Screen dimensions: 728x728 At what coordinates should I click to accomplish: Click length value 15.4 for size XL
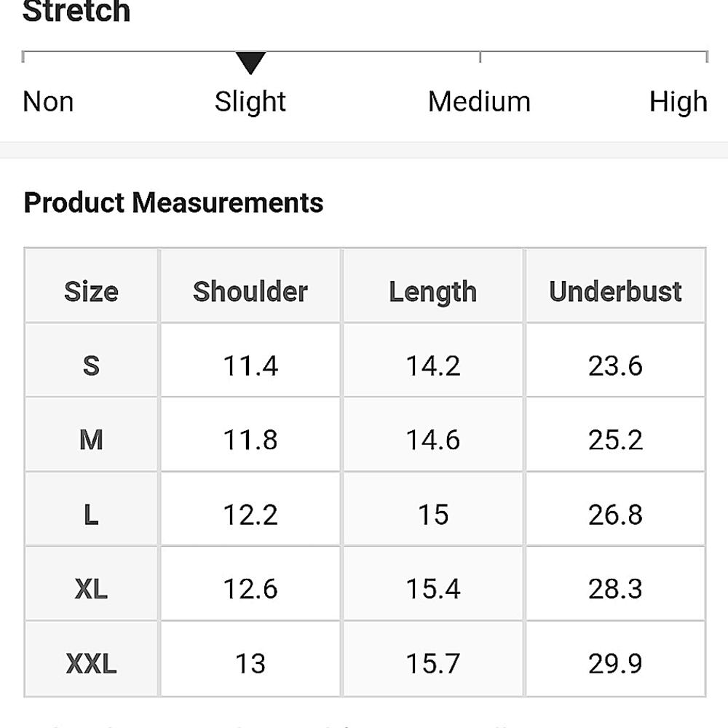pyautogui.click(x=433, y=589)
